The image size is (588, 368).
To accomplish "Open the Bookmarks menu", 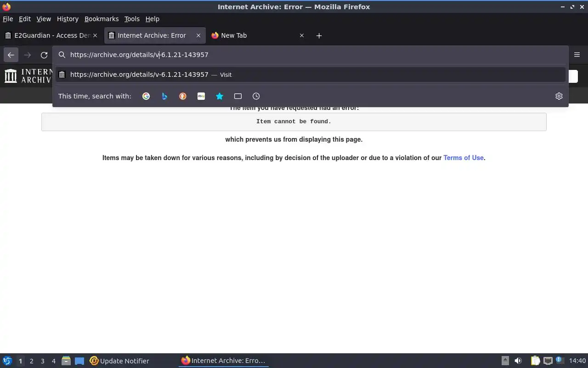I will (x=102, y=19).
